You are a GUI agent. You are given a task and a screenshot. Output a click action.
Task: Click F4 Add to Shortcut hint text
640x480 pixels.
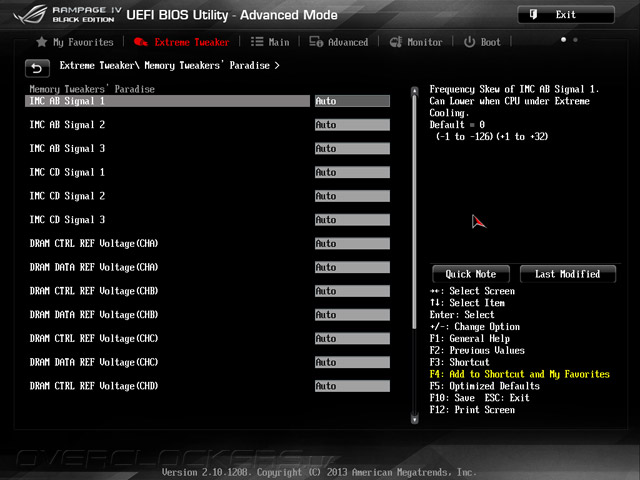pos(520,374)
